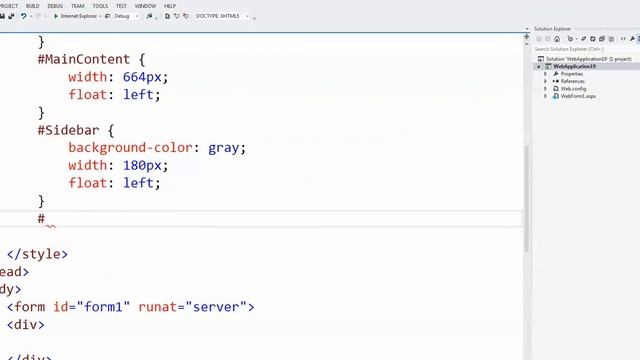
Task: Expand the WebForm1.aspx node
Action: [546, 96]
